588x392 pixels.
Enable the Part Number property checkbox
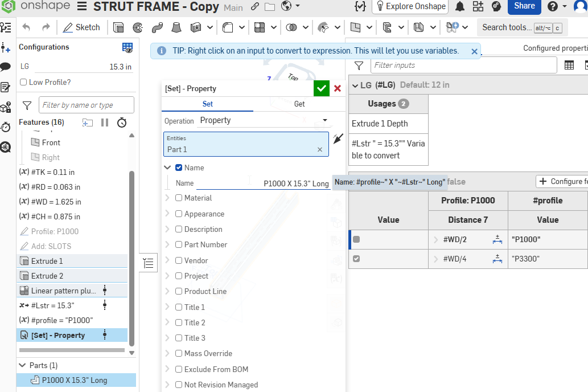[179, 244]
